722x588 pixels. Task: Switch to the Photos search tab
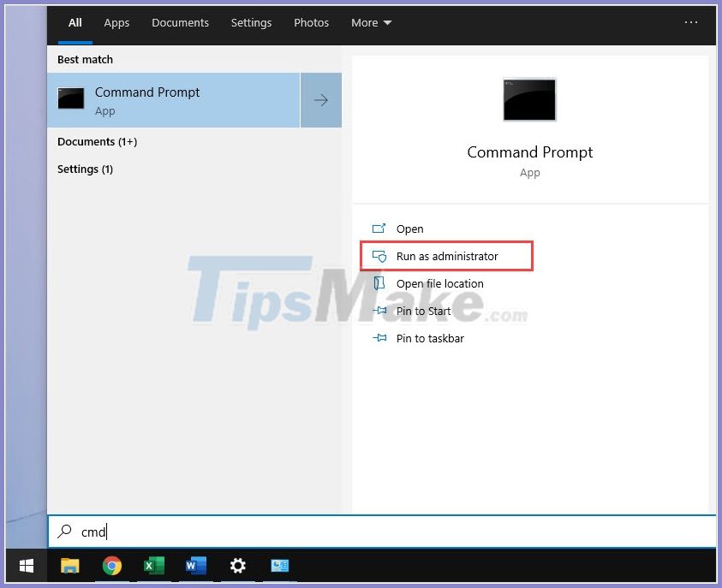point(311,23)
